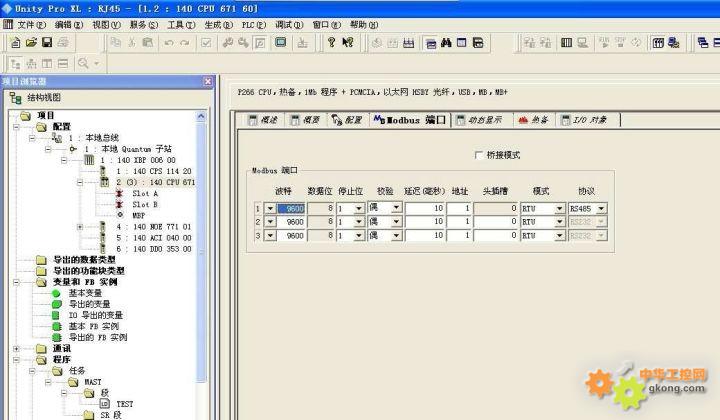Click the Print icon in toolbar

(x=63, y=43)
